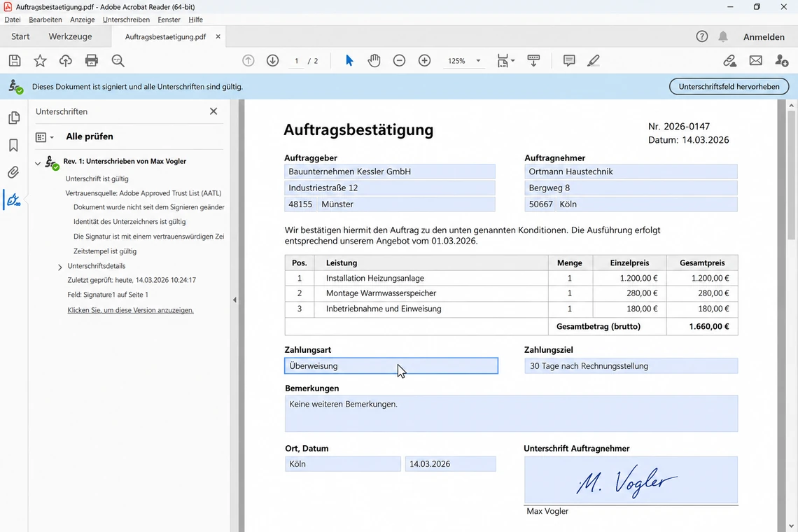Switch to the Werkzeuge tab
Image resolution: width=798 pixels, height=532 pixels.
pyautogui.click(x=70, y=36)
